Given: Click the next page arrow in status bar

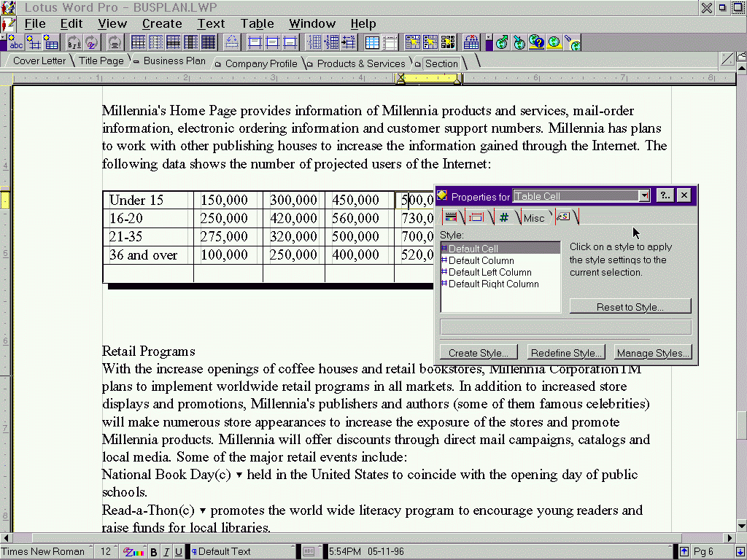Looking at the screenshot, I should [x=740, y=551].
